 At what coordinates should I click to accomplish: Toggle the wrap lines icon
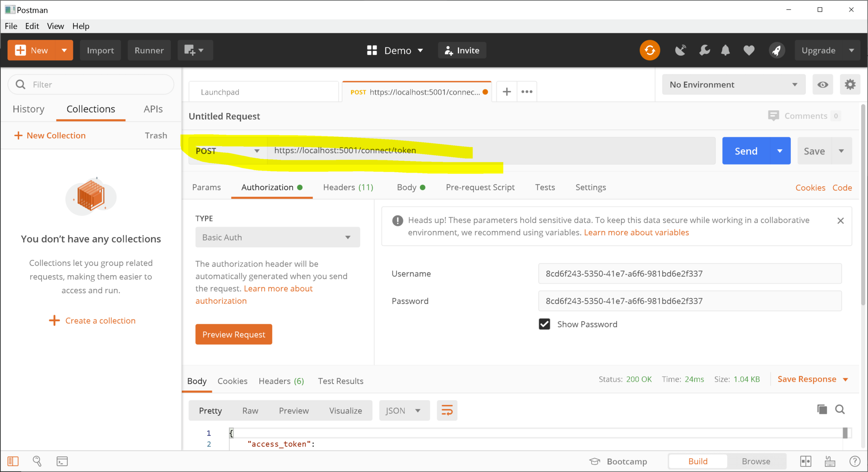(x=447, y=410)
